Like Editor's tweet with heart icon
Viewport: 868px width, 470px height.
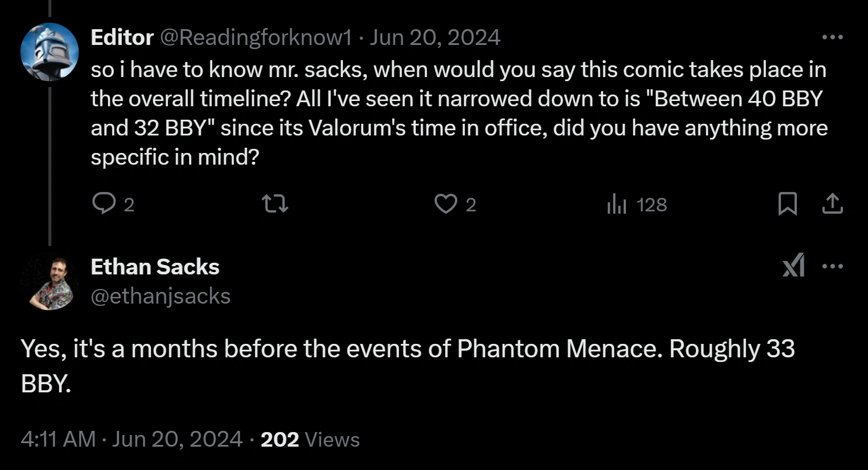446,204
